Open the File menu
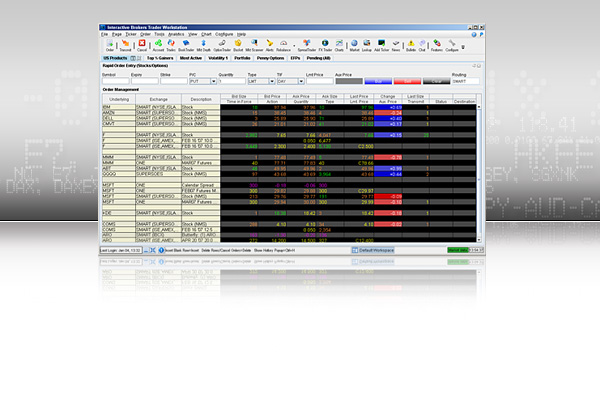The width and height of the screenshot is (600, 400). [104, 34]
